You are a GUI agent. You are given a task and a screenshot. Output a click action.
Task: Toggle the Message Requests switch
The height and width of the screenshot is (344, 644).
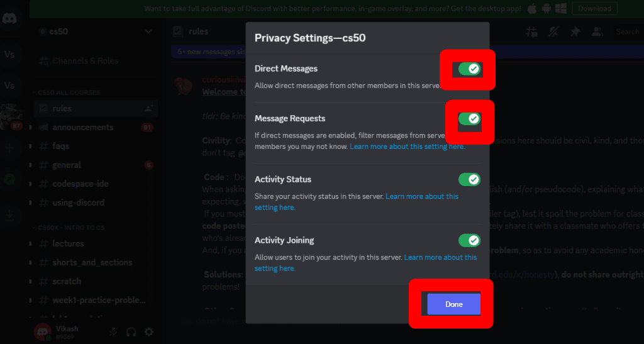click(469, 118)
